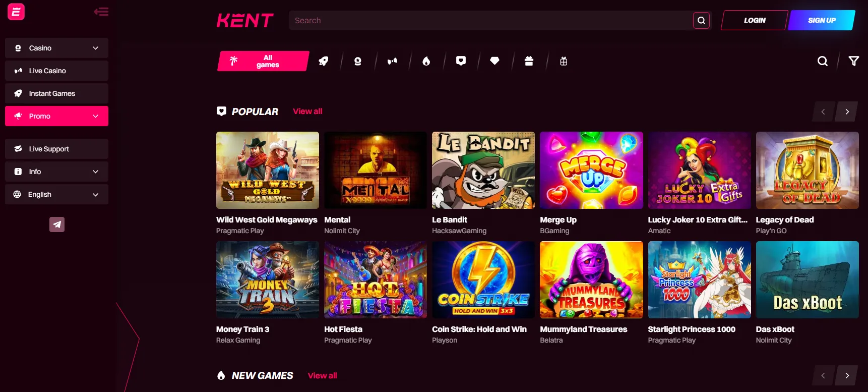Go to next New Games page

click(x=847, y=375)
